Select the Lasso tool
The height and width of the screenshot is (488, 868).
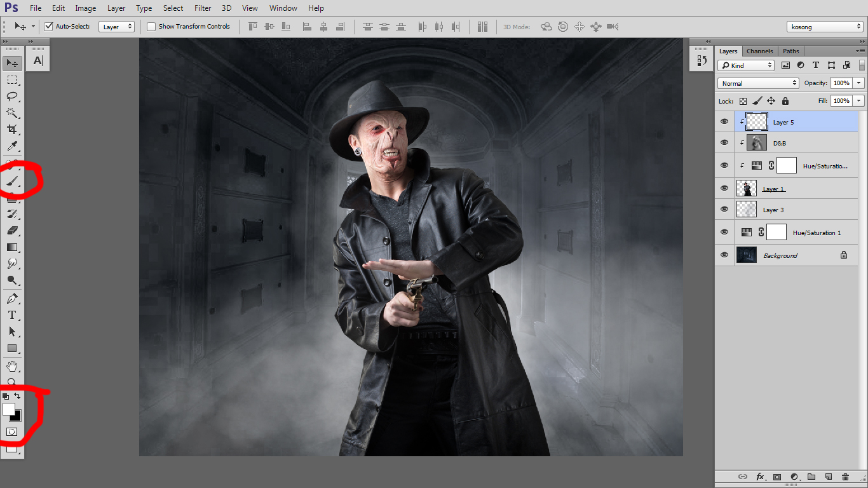pyautogui.click(x=12, y=97)
